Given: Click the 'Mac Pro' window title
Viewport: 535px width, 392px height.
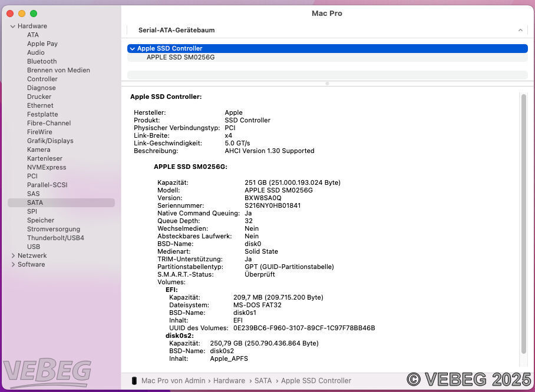Looking at the screenshot, I should click(x=327, y=14).
